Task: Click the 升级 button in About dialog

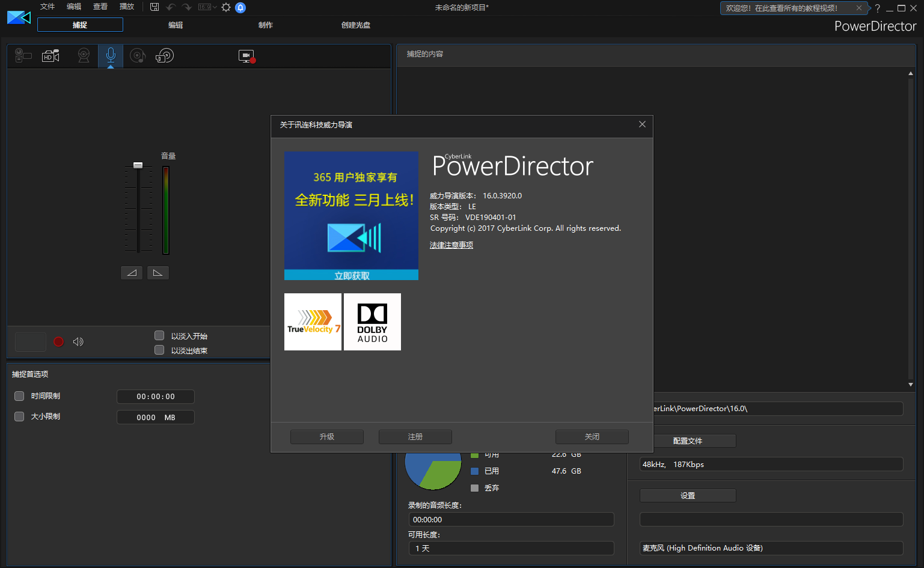Action: click(x=327, y=437)
